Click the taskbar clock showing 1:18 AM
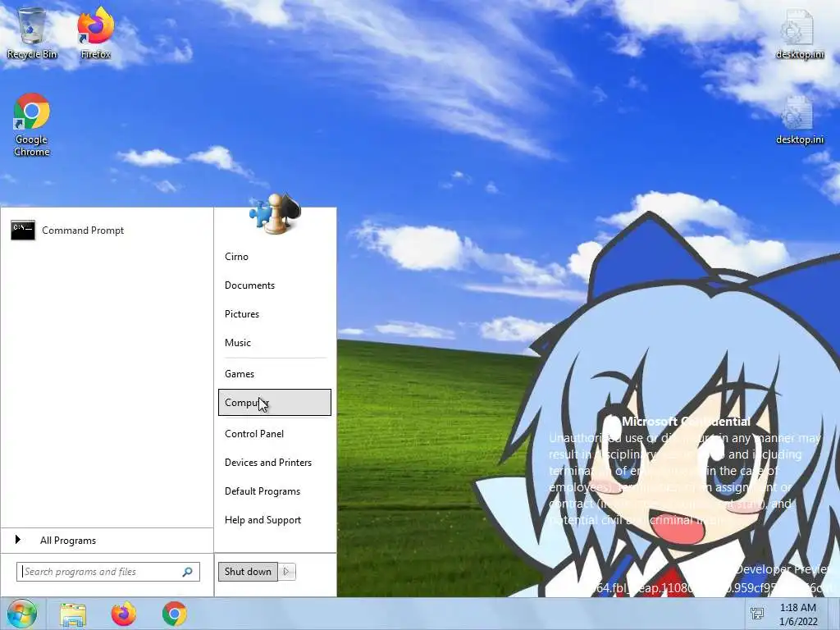 pyautogui.click(x=798, y=614)
